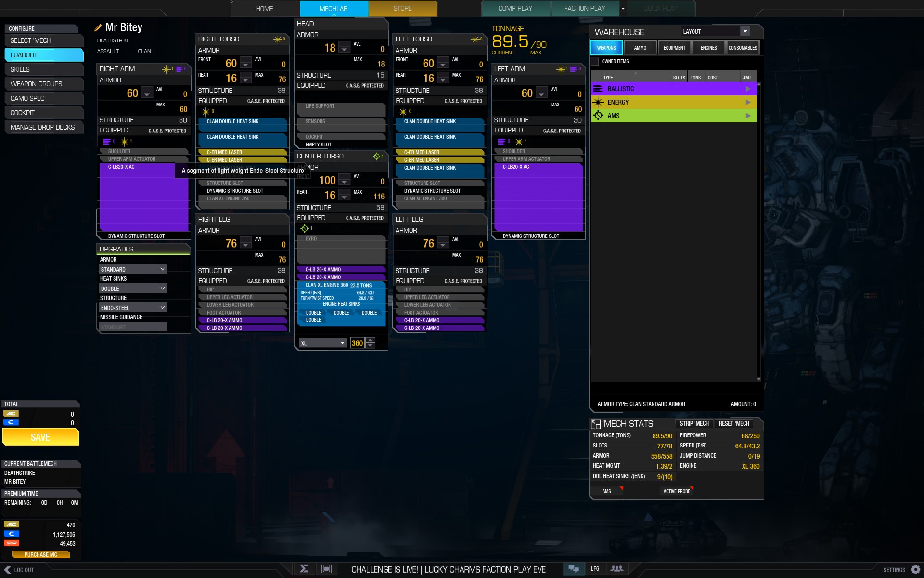
Task: Click the sigma events icon in bottom bar
Action: tap(304, 569)
